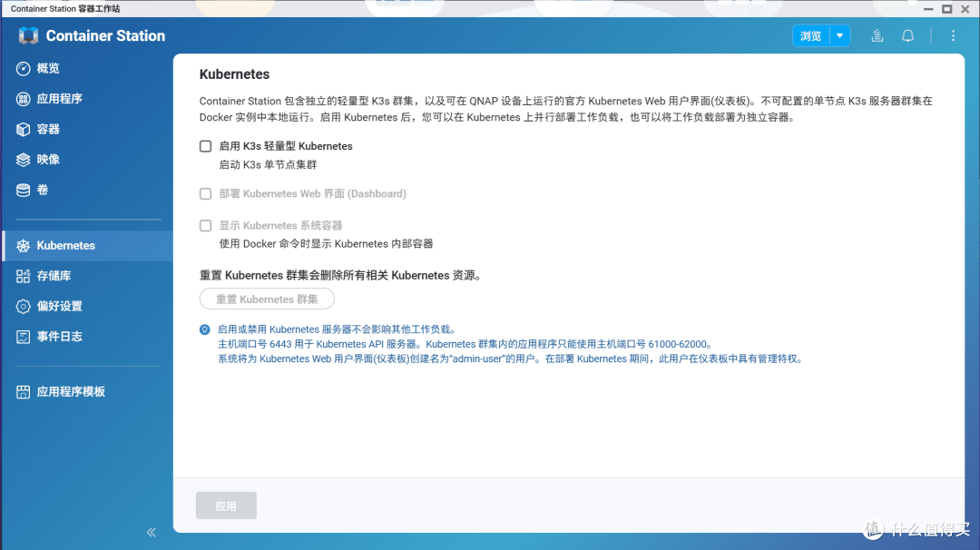Screen dimensions: 980x550
Task: Click the 事件日志 log icon
Action: [x=23, y=337]
